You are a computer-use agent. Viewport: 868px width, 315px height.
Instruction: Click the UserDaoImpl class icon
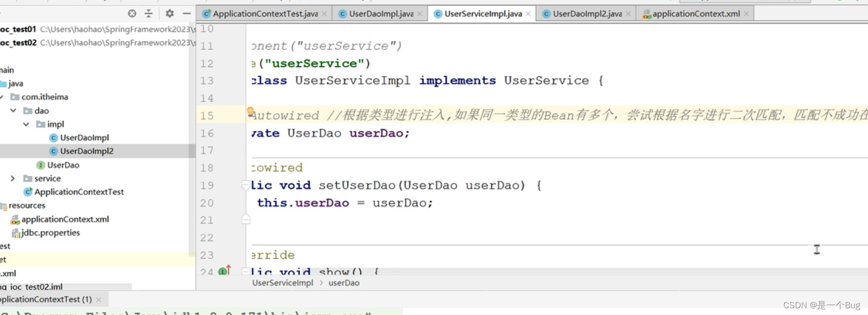click(x=53, y=138)
